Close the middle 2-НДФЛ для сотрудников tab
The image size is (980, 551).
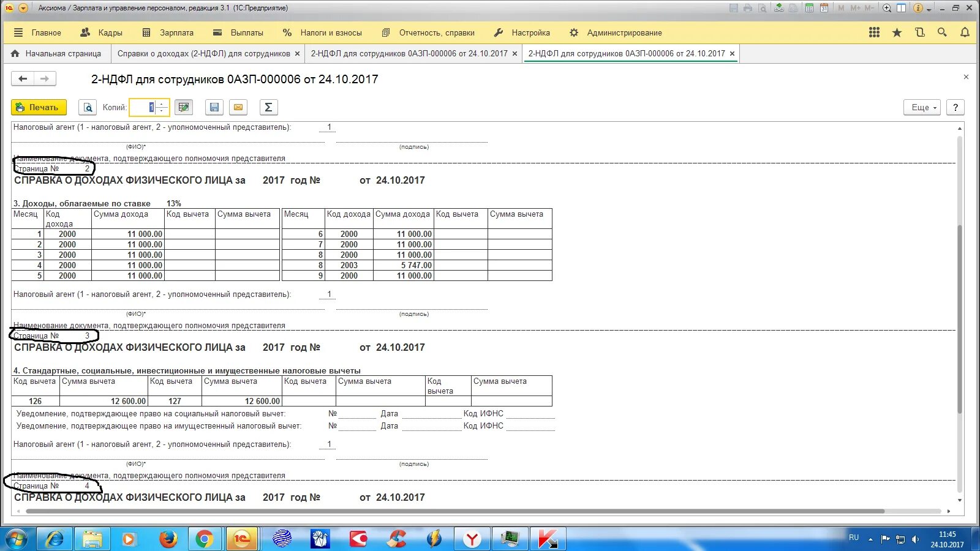tap(514, 54)
